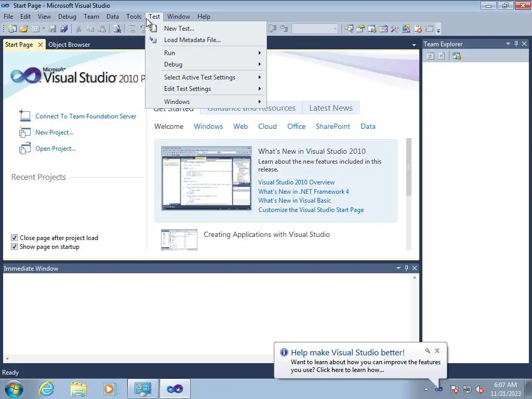The height and width of the screenshot is (399, 532).
Task: Click Connect To Team Foundation Server link
Action: (86, 116)
